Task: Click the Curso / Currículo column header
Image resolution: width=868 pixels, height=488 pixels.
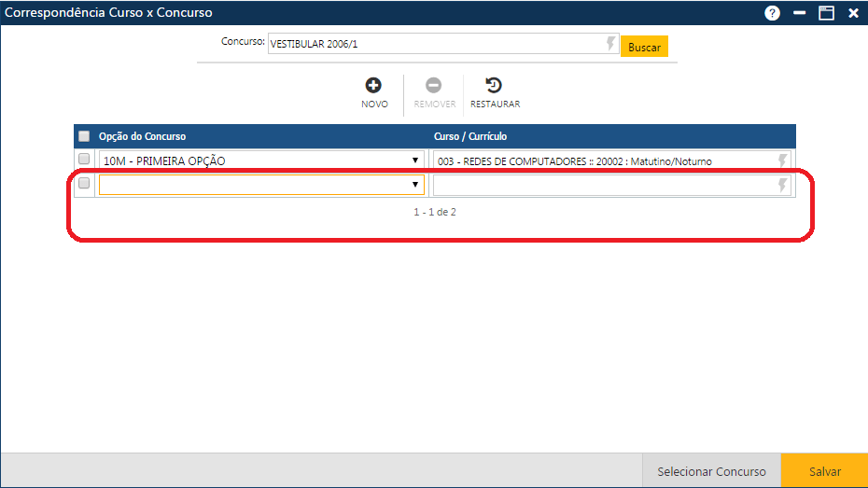Action: click(470, 136)
